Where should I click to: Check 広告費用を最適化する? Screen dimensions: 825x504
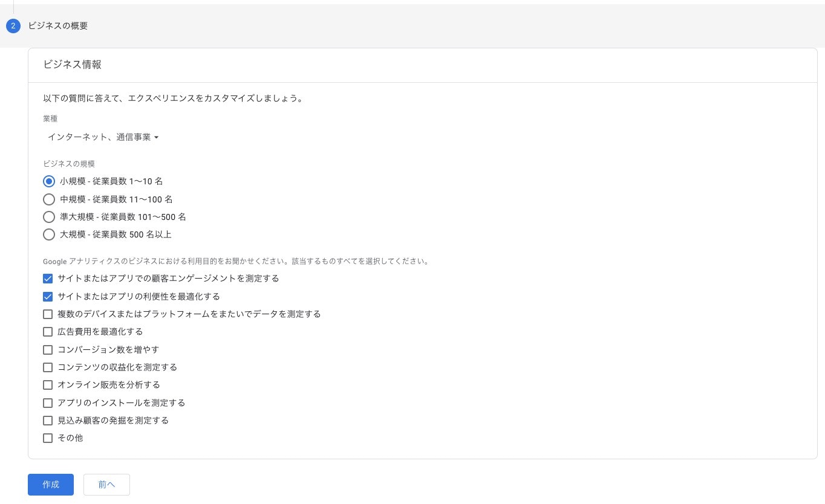point(48,331)
